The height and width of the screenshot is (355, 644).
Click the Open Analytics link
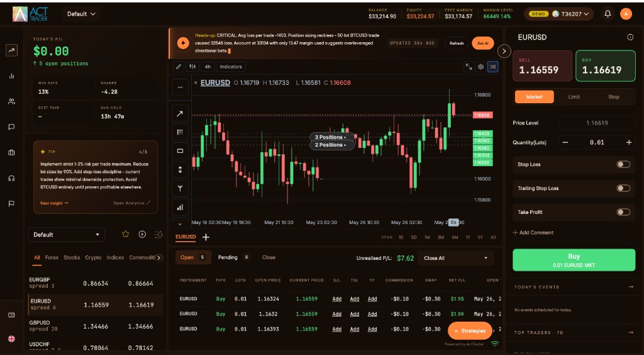click(132, 203)
